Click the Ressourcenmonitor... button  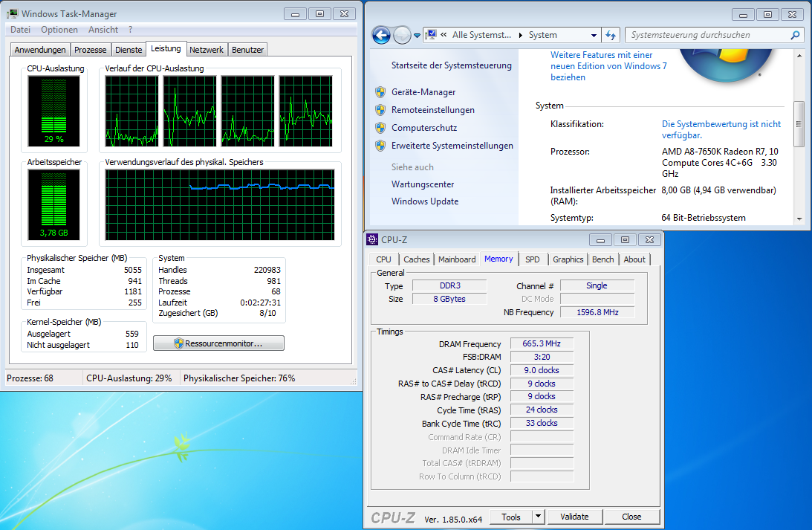pyautogui.click(x=218, y=343)
